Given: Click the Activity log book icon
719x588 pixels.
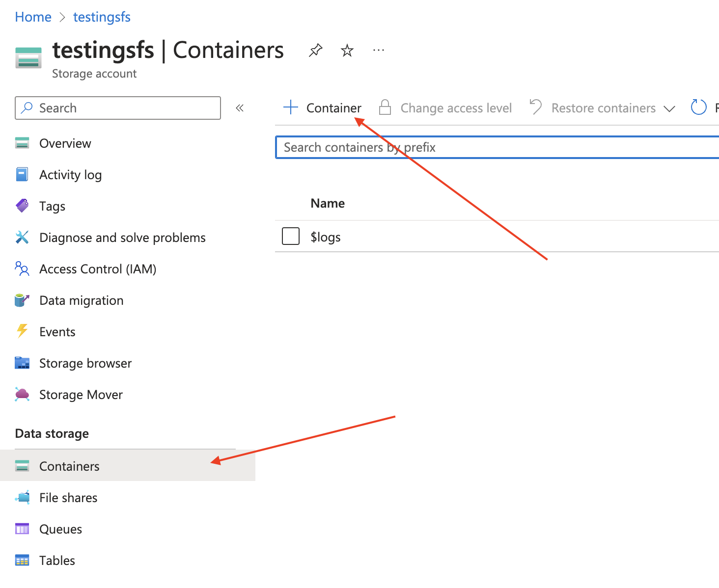Looking at the screenshot, I should [22, 174].
